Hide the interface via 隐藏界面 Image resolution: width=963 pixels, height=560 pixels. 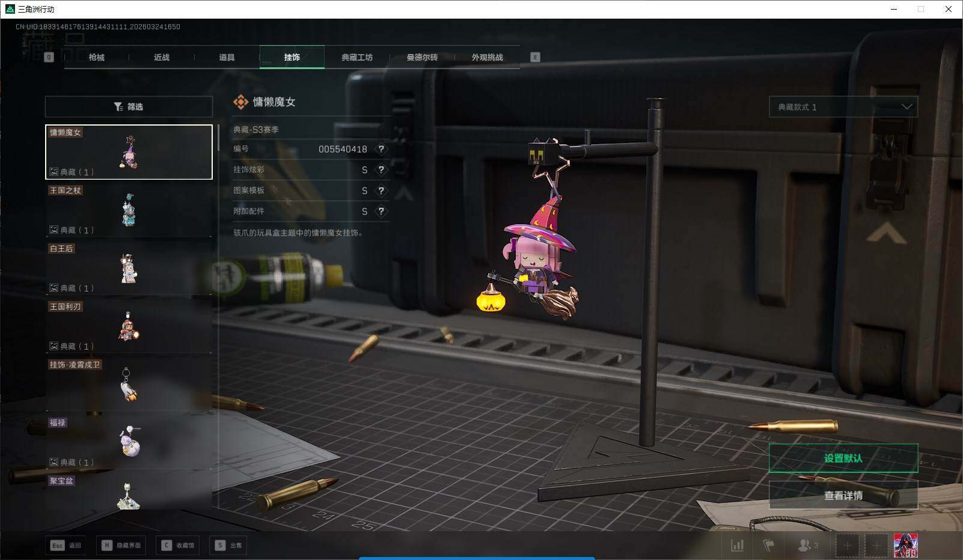tap(121, 545)
